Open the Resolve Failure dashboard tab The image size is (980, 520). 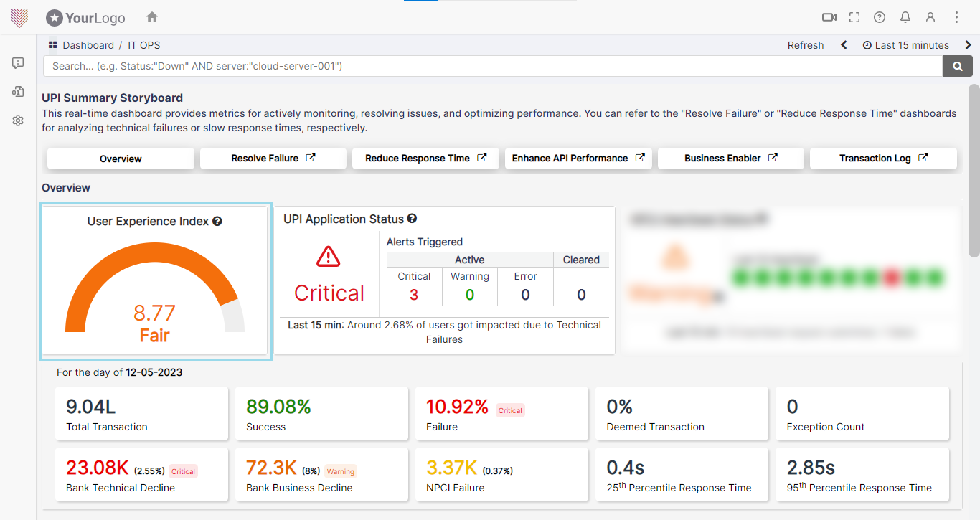(273, 159)
